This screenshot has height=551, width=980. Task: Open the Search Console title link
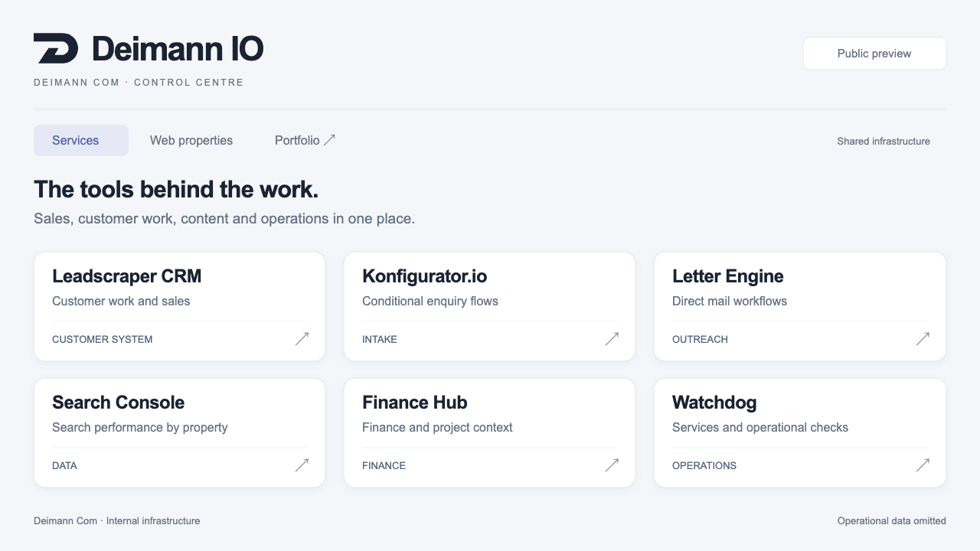(x=119, y=403)
